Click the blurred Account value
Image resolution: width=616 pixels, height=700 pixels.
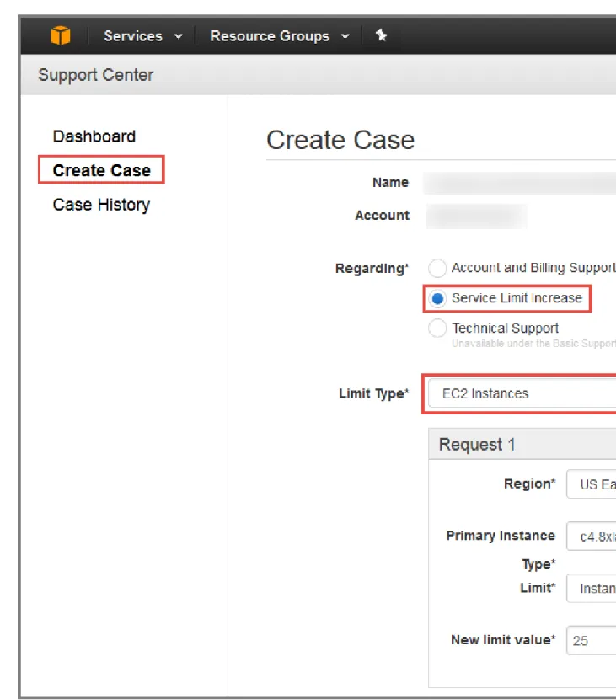tap(477, 216)
